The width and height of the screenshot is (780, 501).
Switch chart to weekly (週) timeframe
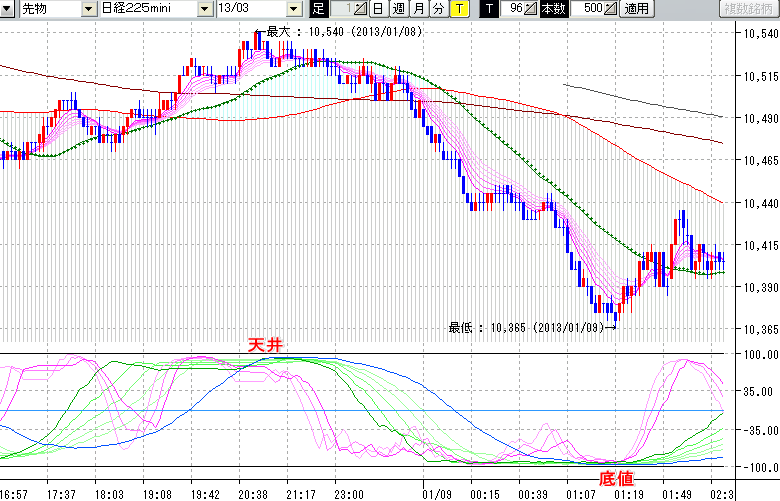pos(398,9)
